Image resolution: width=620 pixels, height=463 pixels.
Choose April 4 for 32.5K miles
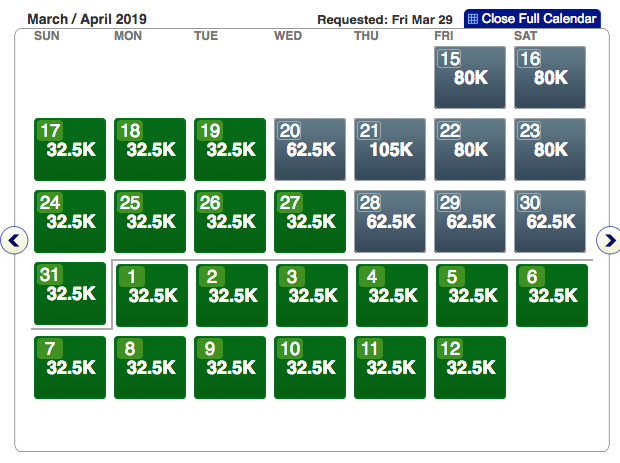click(392, 295)
